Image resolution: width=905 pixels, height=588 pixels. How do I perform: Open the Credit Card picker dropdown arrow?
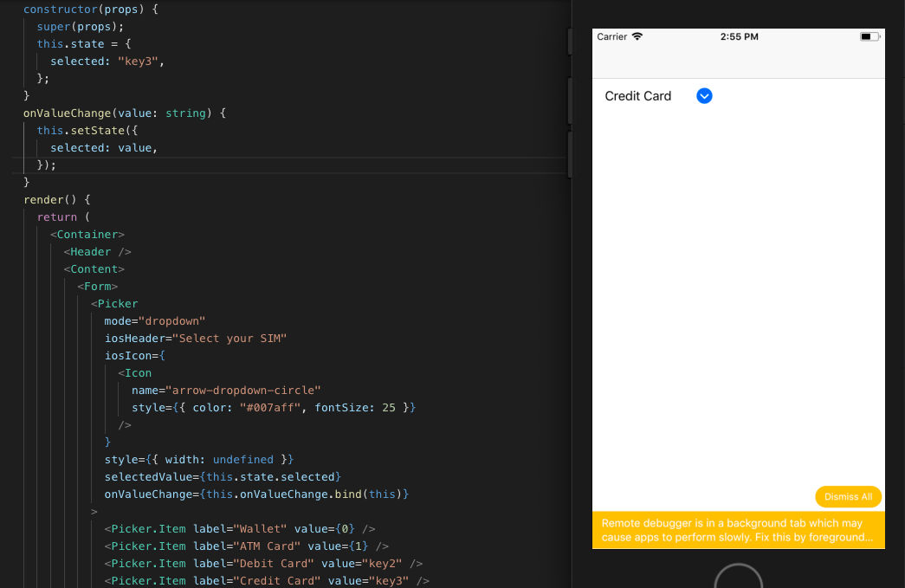704,96
